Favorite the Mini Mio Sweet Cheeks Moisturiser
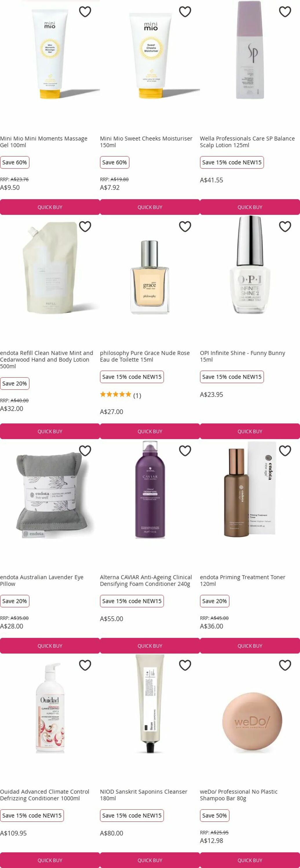 click(x=185, y=12)
